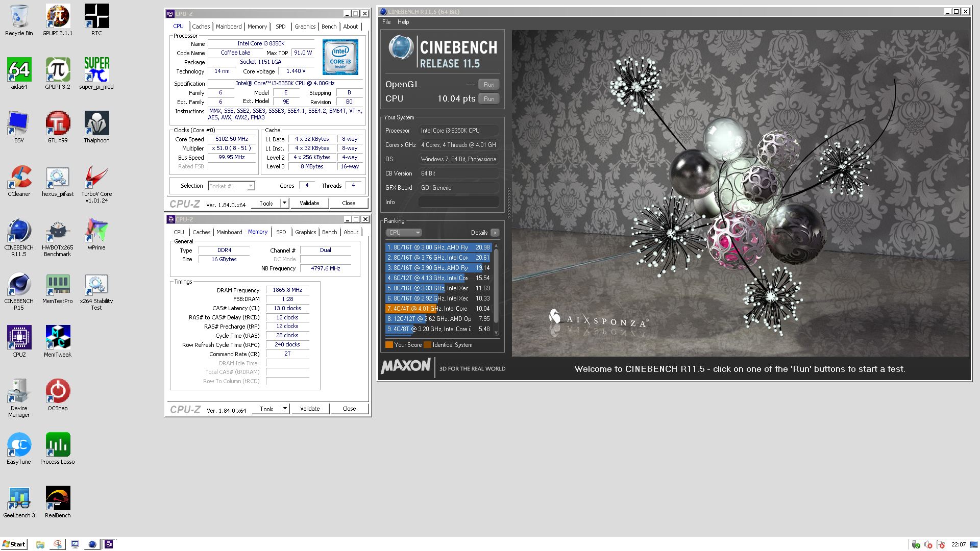Launch CCleaner from the desktop
This screenshot has height=551, width=980.
click(19, 181)
